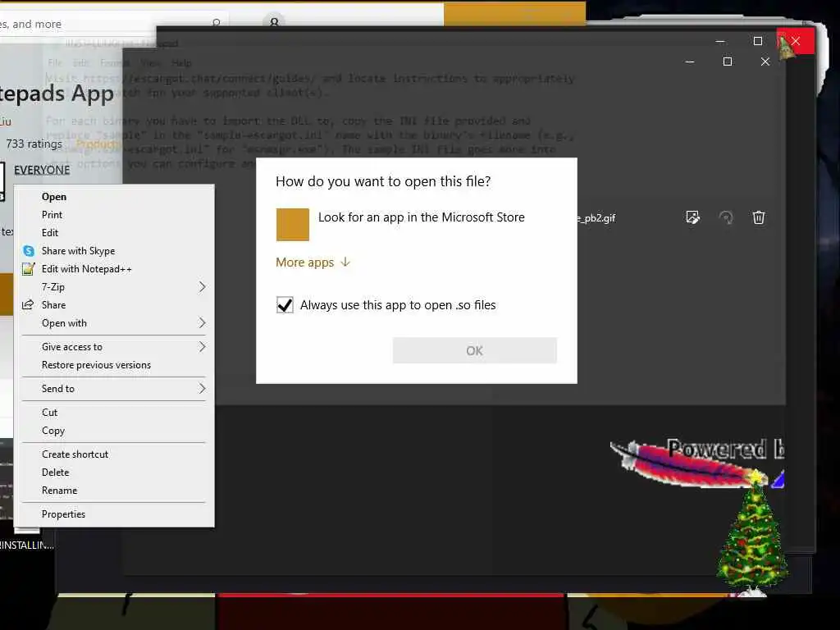The image size is (840, 630).
Task: Click the Notepad++ icon in context menu
Action: click(29, 269)
